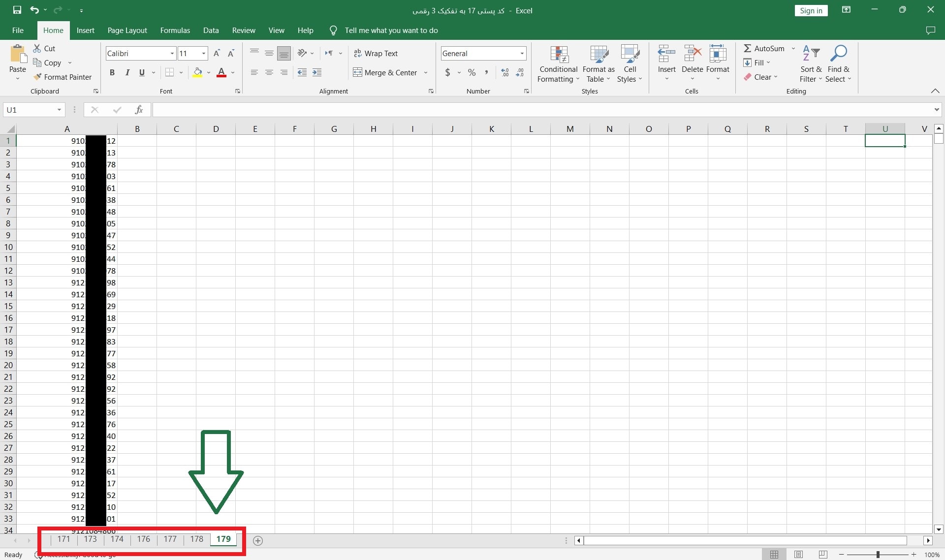Click the Format Painter brush icon

pyautogui.click(x=37, y=77)
